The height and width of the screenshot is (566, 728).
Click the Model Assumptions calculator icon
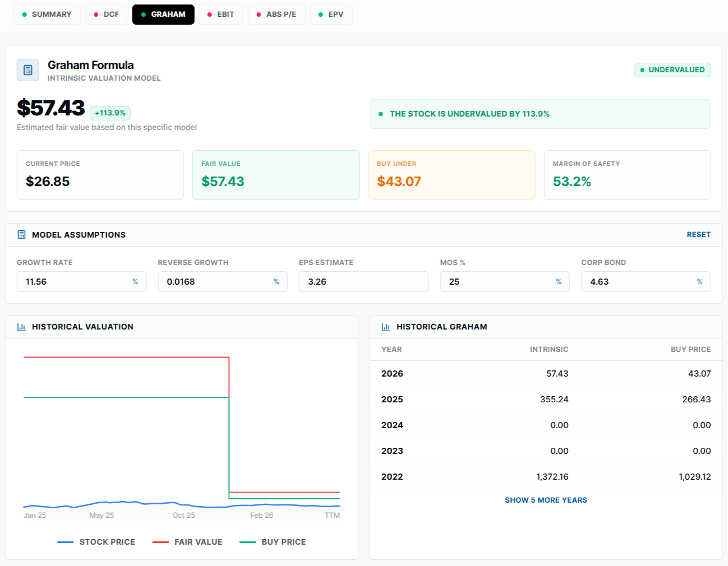click(21, 235)
